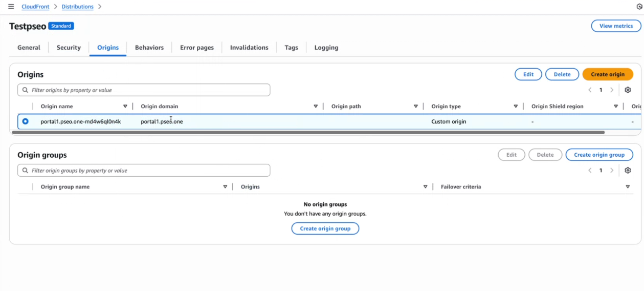Open the Logging tab
Screen dimensions: 644x291
point(326,48)
